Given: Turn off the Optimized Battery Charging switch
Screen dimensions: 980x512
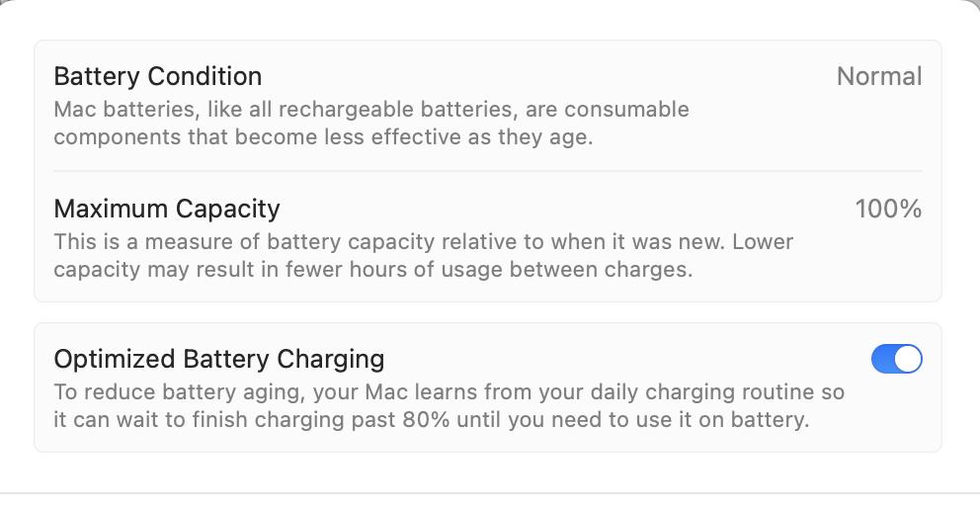Looking at the screenshot, I should pyautogui.click(x=896, y=359).
